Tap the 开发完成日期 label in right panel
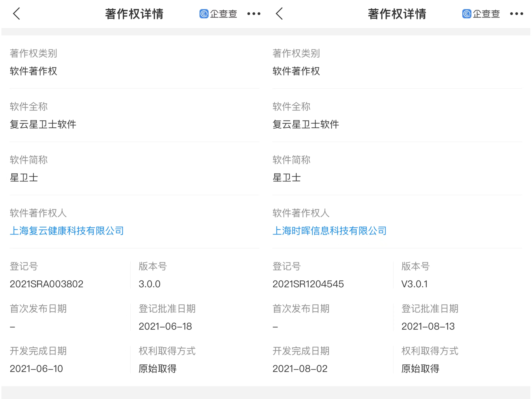The width and height of the screenshot is (532, 399). tap(301, 351)
